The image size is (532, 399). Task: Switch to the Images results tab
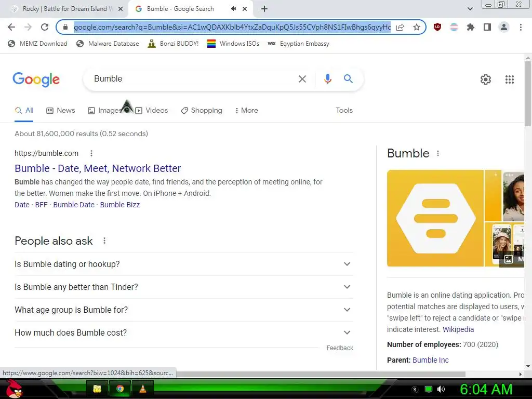105,110
